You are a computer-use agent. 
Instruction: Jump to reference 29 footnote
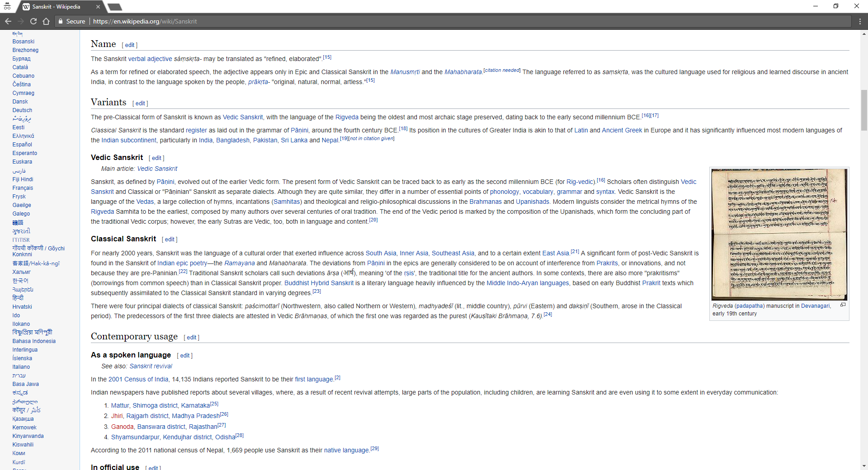[x=375, y=448]
